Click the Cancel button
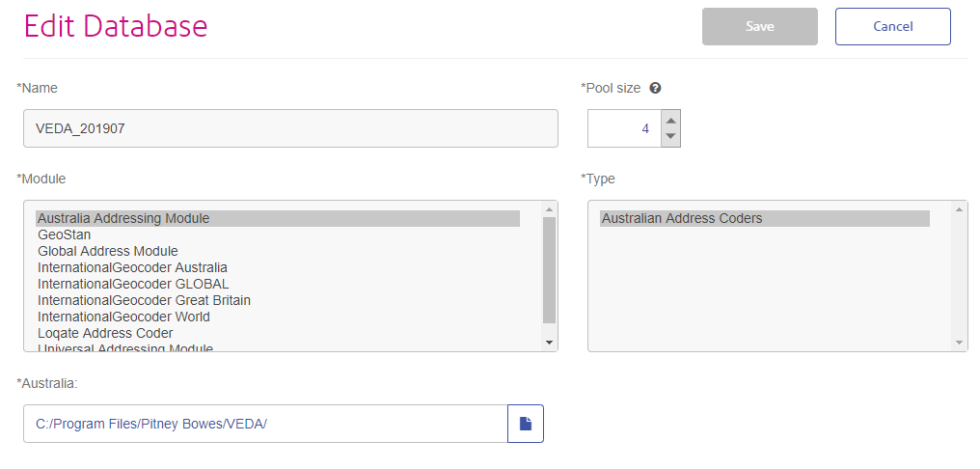Image resolution: width=980 pixels, height=469 pixels. pos(892,26)
